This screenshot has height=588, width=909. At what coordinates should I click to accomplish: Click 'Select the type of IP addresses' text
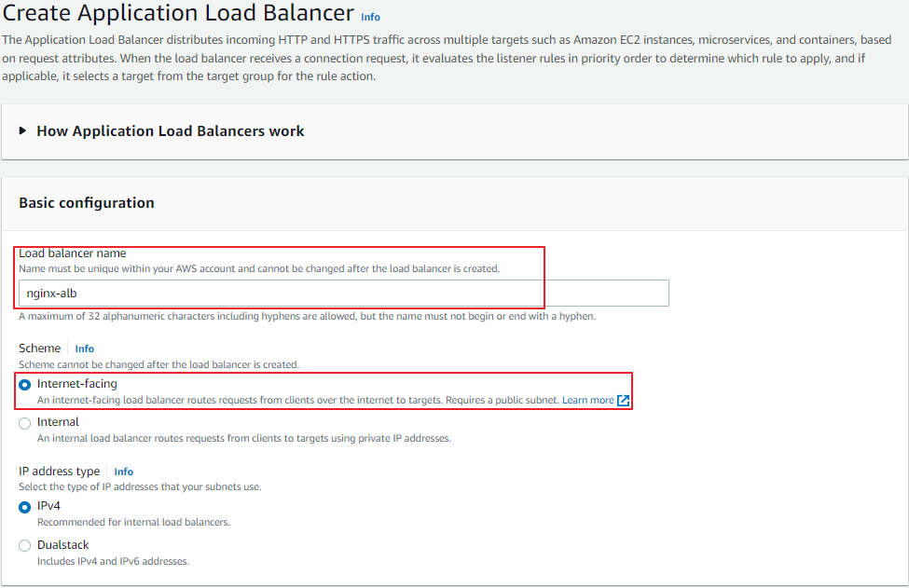click(x=140, y=486)
